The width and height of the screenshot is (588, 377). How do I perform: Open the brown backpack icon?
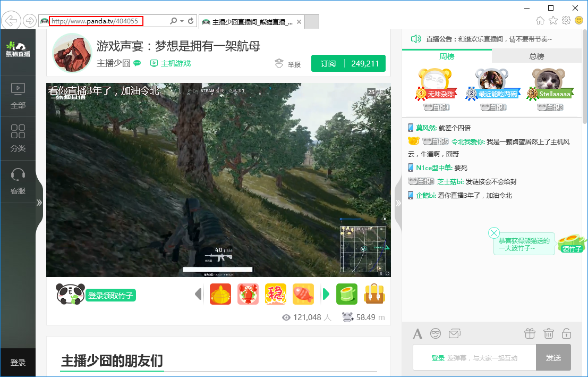pyautogui.click(x=374, y=294)
